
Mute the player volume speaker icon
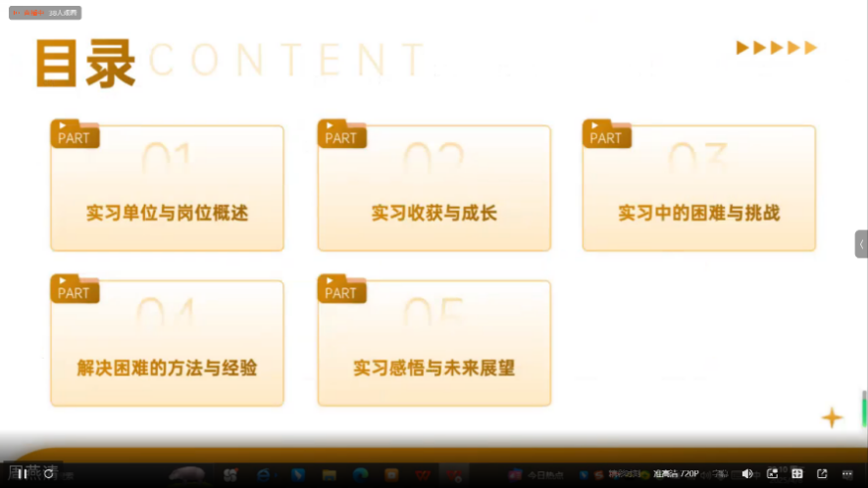pos(747,473)
